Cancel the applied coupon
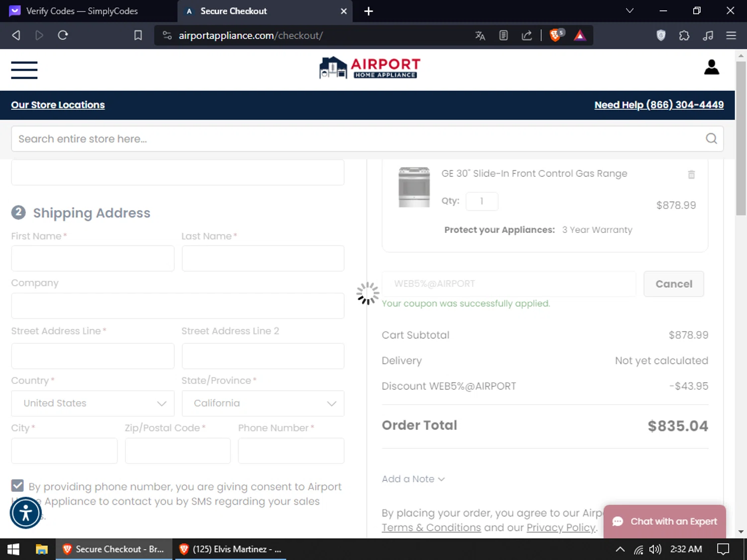The height and width of the screenshot is (560, 747). coord(674,284)
